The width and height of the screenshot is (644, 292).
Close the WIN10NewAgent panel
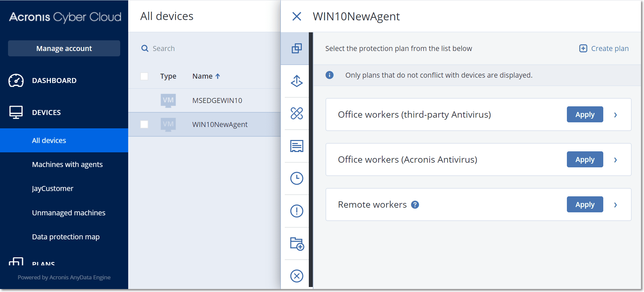coord(296,16)
